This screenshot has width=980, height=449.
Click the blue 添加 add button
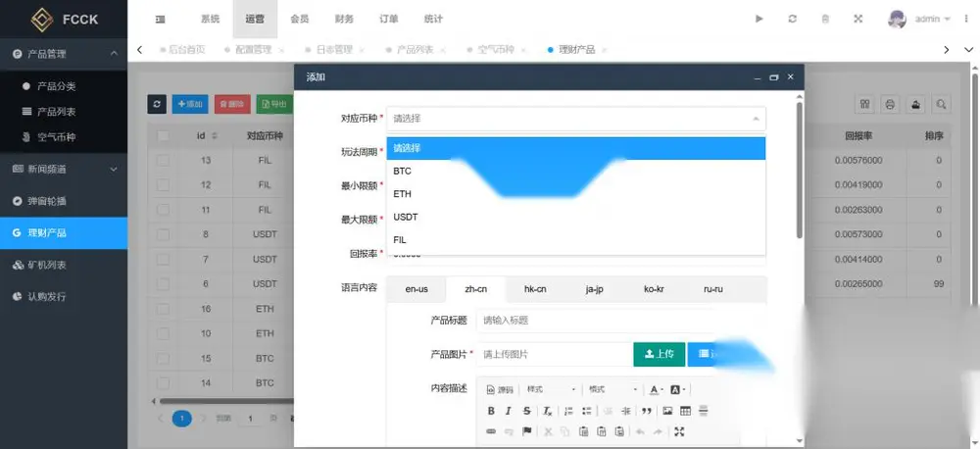(x=190, y=104)
